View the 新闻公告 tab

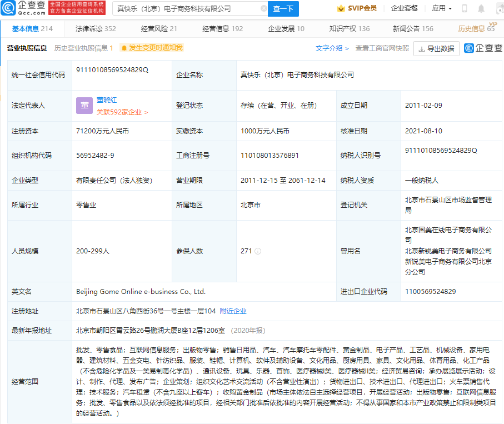(413, 29)
